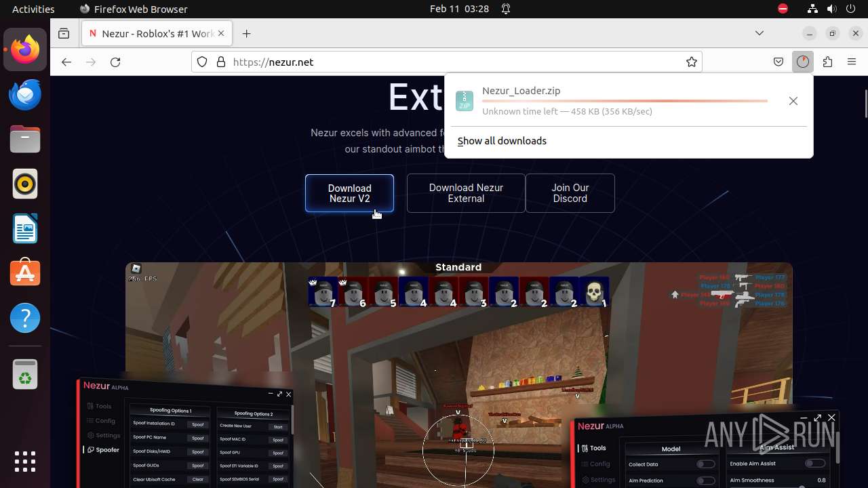The width and height of the screenshot is (868, 488).
Task: Click the page vertical scrollbar
Action: 865,104
